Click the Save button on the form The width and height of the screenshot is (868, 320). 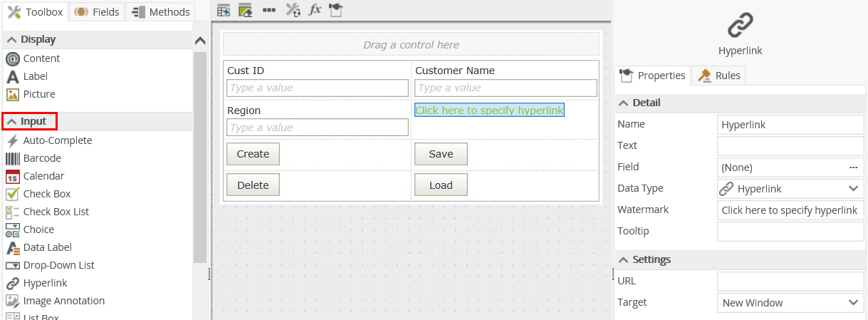point(441,154)
